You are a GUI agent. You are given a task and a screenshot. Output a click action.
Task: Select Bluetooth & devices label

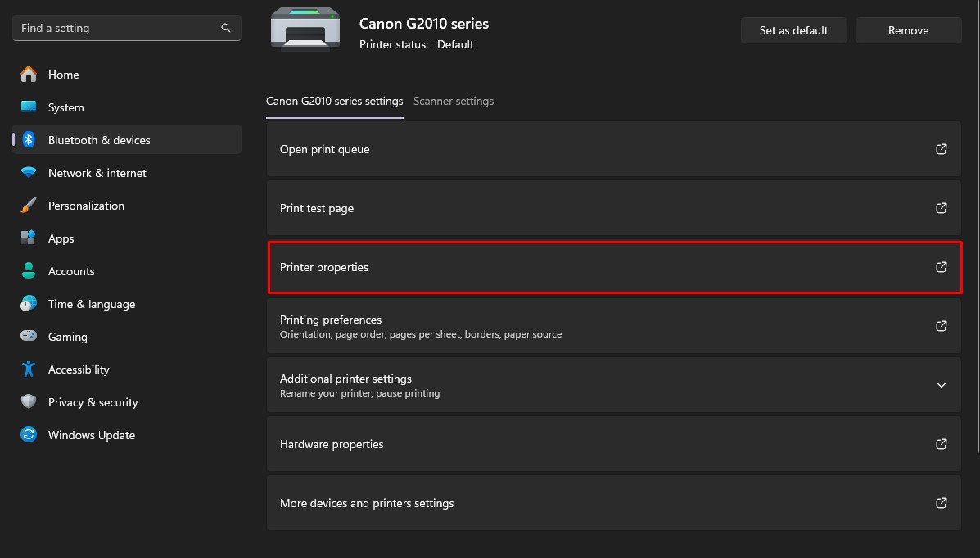[x=99, y=140]
